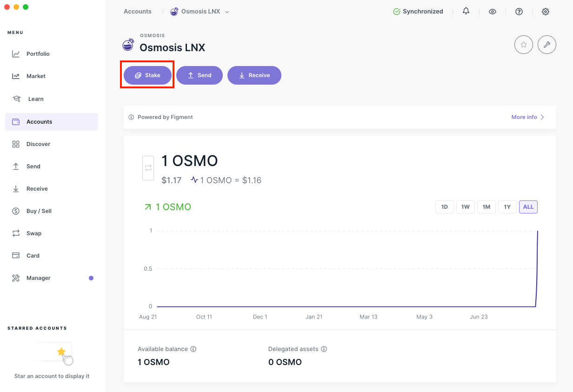Click Accounts breadcrumb link
Image resolution: width=573 pixels, height=392 pixels.
[x=138, y=12]
